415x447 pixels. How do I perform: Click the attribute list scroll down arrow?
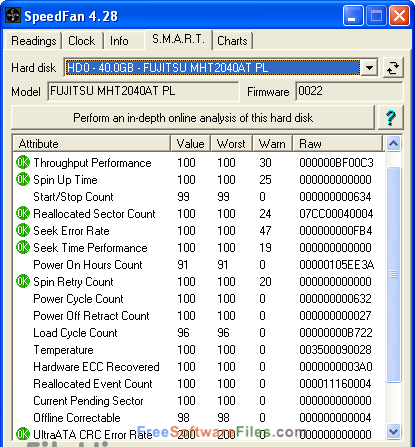coord(393,432)
